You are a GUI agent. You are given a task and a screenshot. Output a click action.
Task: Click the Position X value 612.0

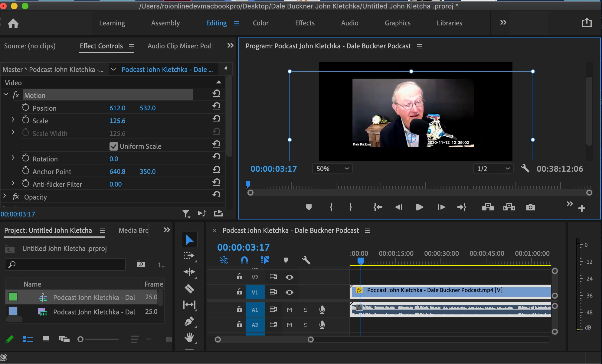117,108
